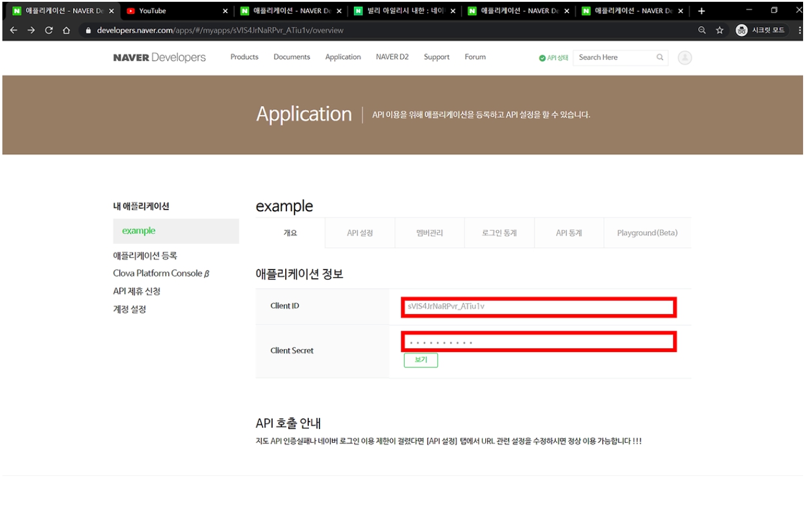Click the Client ID value field
Screen dimensions: 812x530
coord(539,307)
